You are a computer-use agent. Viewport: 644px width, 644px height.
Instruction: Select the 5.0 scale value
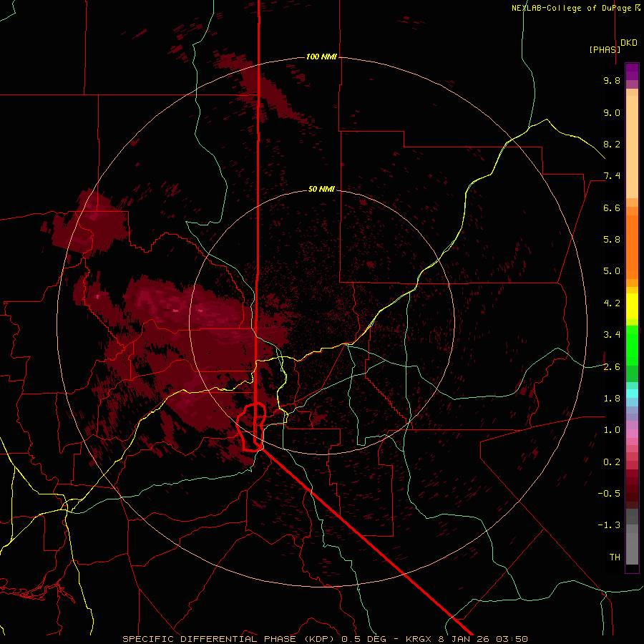coord(612,271)
